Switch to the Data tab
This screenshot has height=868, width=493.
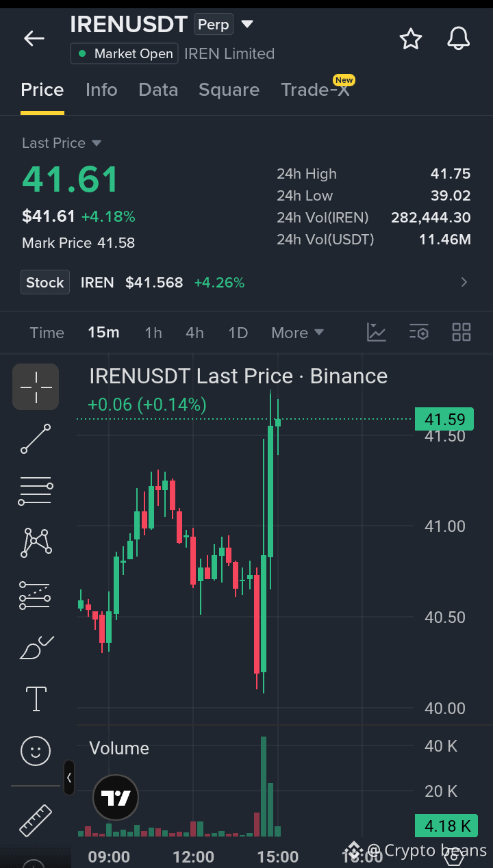click(158, 90)
